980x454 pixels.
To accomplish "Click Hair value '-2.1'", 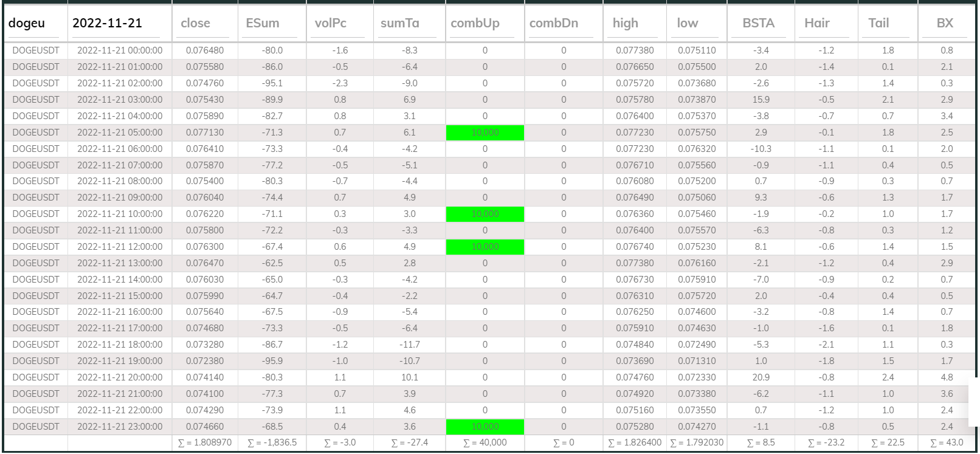I will pos(826,345).
